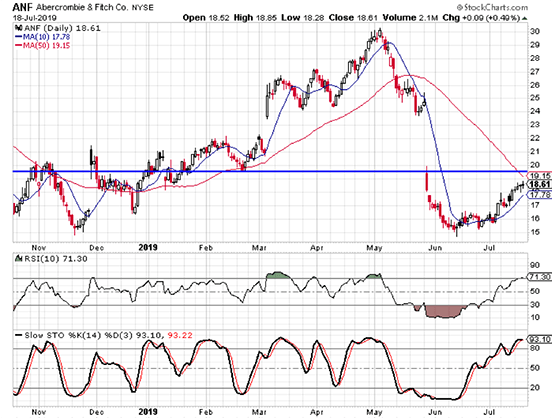Click the Volume 2.1M value
552x418 pixels.
pyautogui.click(x=410, y=18)
